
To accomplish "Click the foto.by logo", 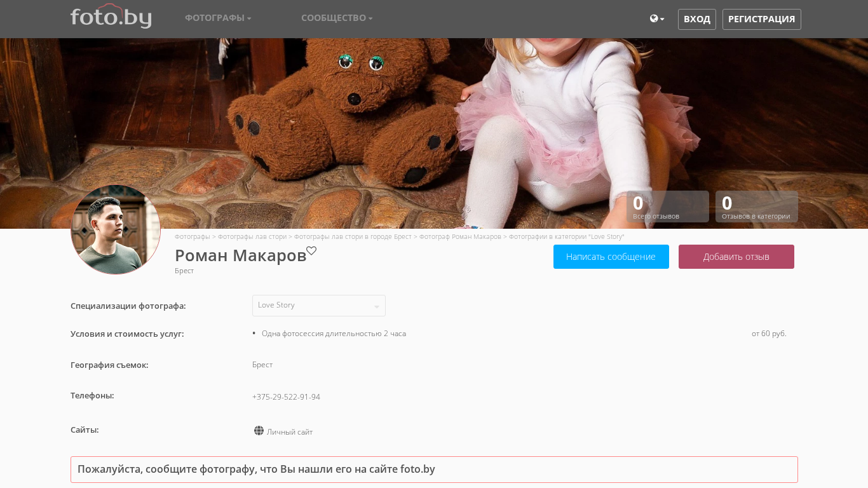I will [111, 17].
